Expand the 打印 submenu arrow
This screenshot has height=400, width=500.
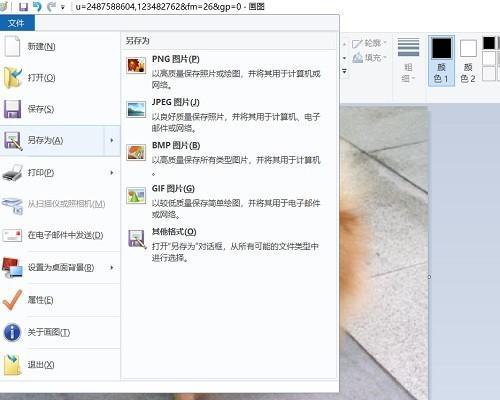coord(112,172)
